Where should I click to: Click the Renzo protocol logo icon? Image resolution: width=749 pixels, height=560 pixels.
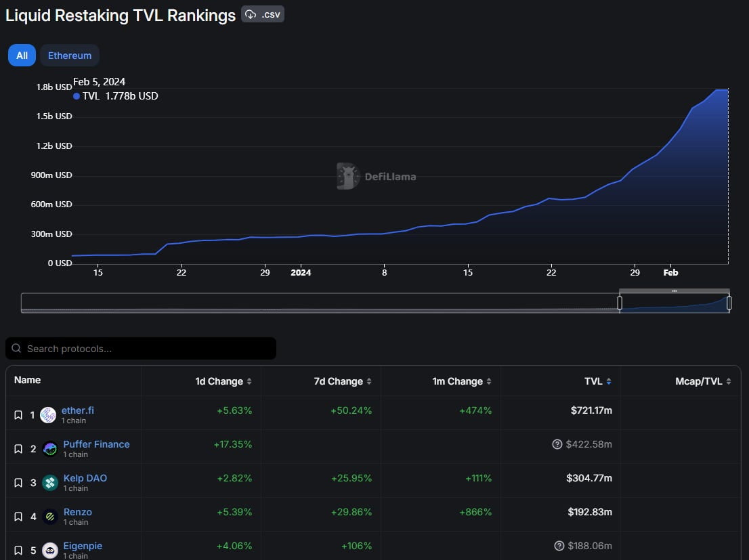(49, 517)
